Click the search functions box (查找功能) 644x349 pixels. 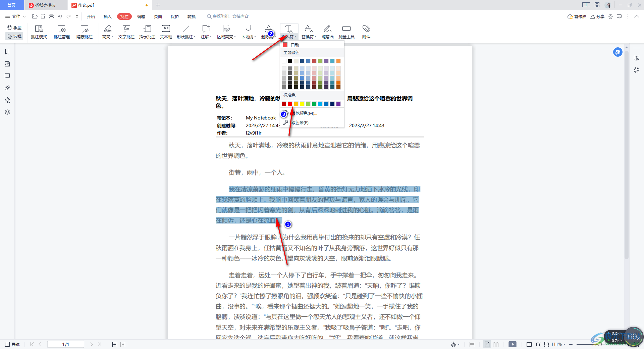click(x=228, y=16)
